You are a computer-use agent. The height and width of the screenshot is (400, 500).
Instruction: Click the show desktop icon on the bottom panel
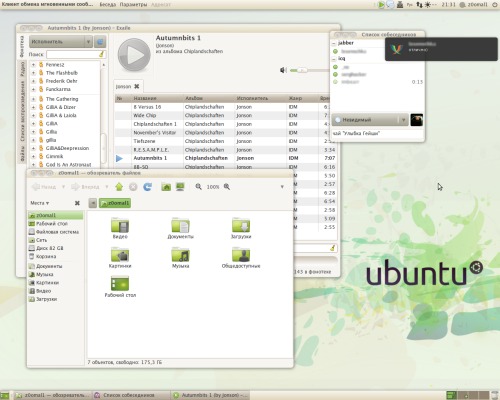(x=4, y=395)
